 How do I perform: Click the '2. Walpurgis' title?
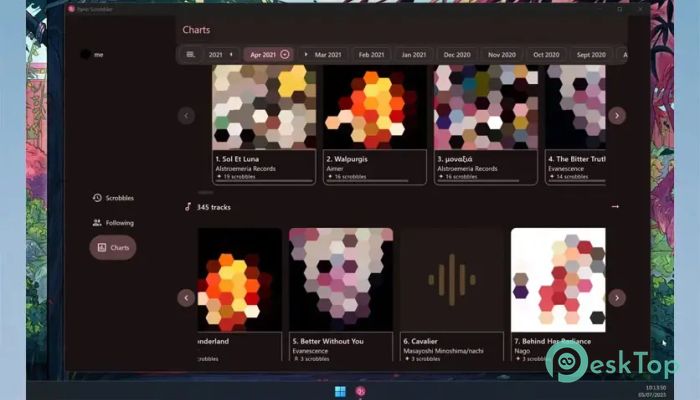click(347, 159)
